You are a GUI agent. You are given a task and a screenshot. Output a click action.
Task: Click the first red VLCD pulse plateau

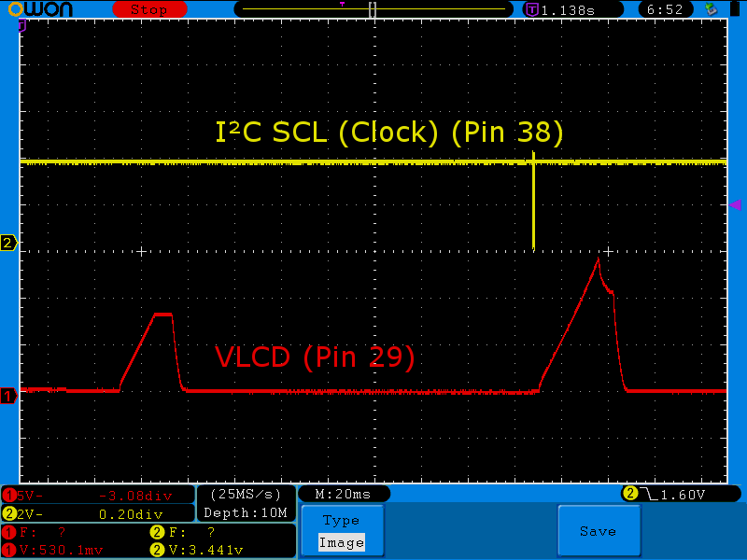pos(162,315)
